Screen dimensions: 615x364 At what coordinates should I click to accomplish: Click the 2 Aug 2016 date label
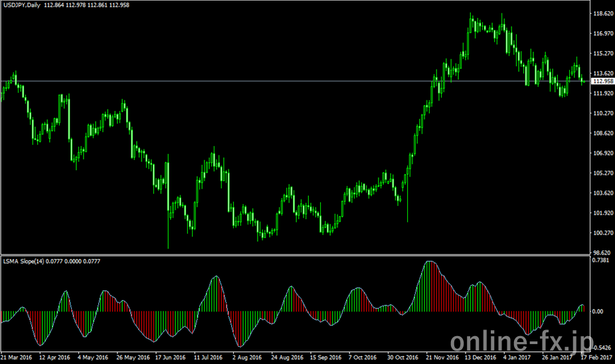(247, 358)
